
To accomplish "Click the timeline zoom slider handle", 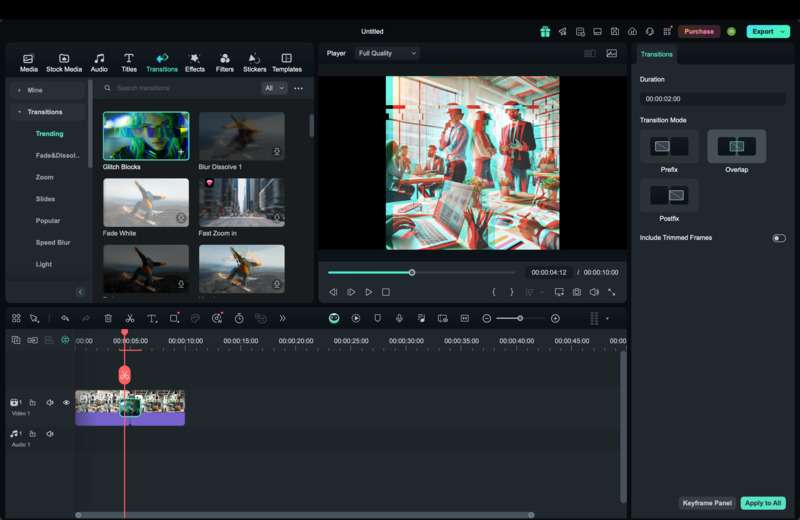I will [520, 318].
